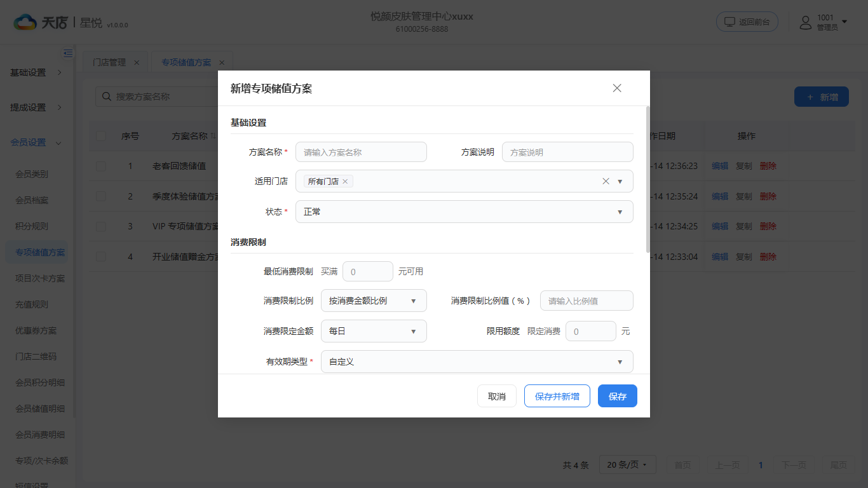
Task: Open the 有效期类型 dropdown
Action: 477,362
